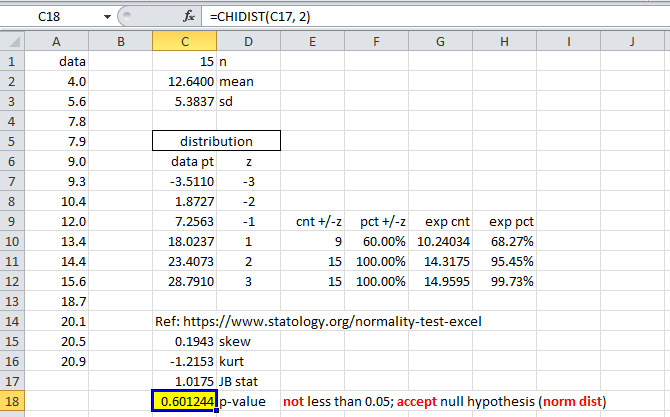Click the cell with value 20.9
The width and height of the screenshot is (670, 417).
coord(56,361)
